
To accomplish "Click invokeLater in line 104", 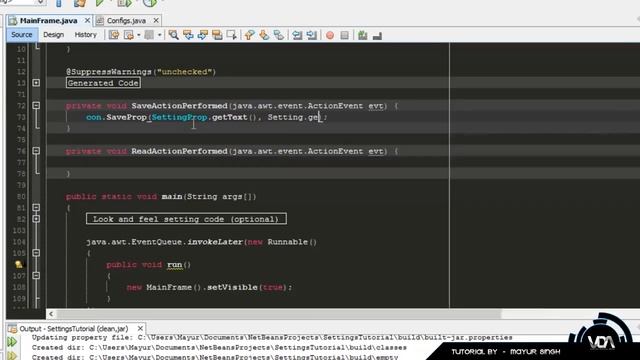I will coord(215,242).
